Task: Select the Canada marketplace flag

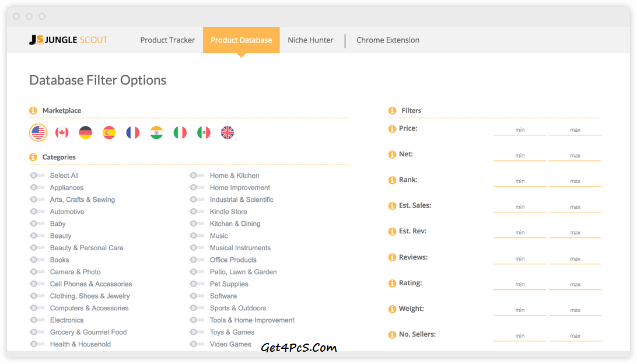Action: coord(62,133)
